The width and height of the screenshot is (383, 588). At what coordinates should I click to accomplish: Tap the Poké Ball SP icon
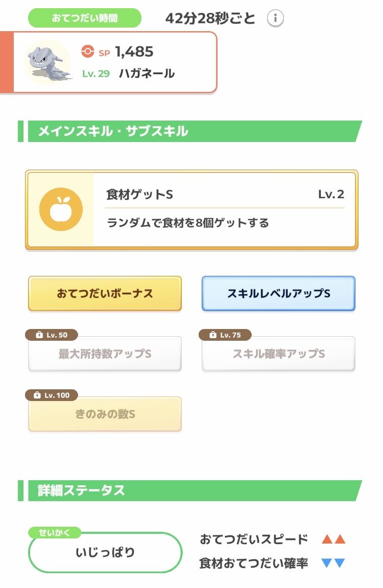coord(88,52)
